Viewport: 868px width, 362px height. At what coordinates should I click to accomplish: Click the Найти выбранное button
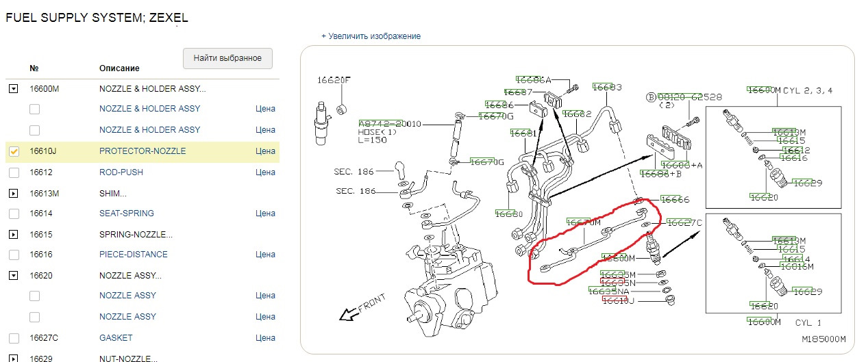pyautogui.click(x=227, y=58)
